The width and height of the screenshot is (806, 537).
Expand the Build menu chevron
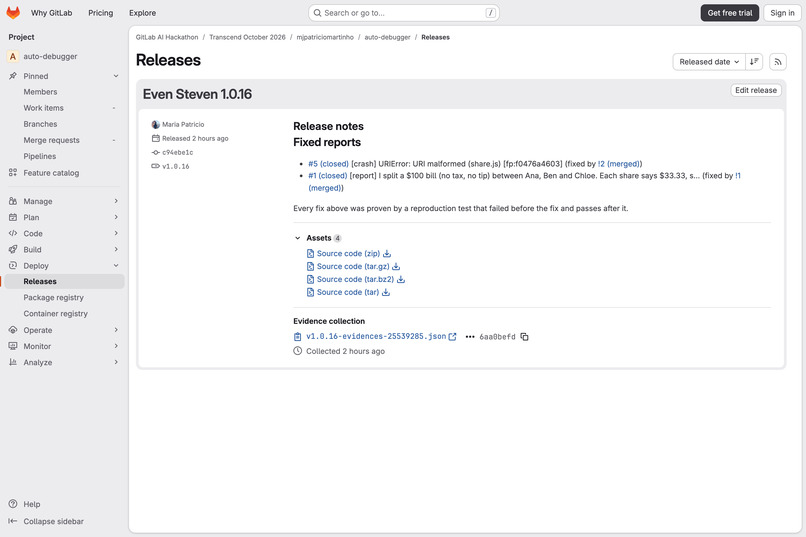pos(116,249)
